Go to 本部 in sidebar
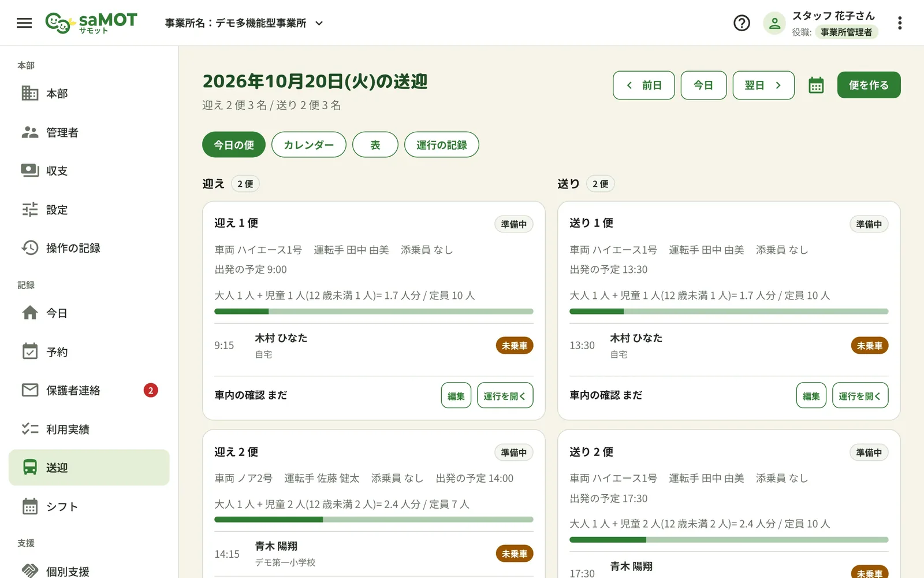 (x=89, y=93)
